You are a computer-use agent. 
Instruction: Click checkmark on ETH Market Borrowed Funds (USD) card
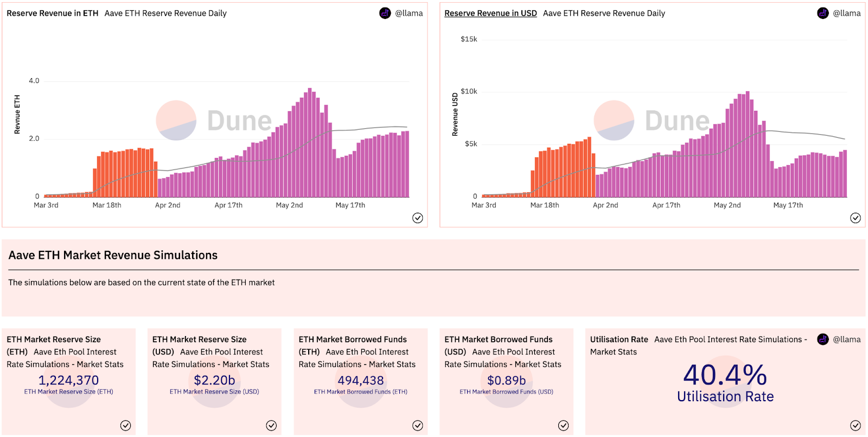pos(564,426)
